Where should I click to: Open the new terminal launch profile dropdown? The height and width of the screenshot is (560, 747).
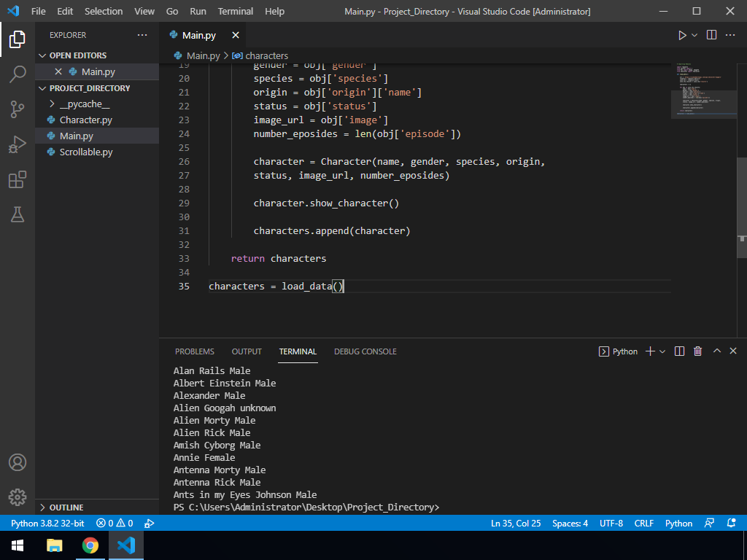click(x=662, y=351)
